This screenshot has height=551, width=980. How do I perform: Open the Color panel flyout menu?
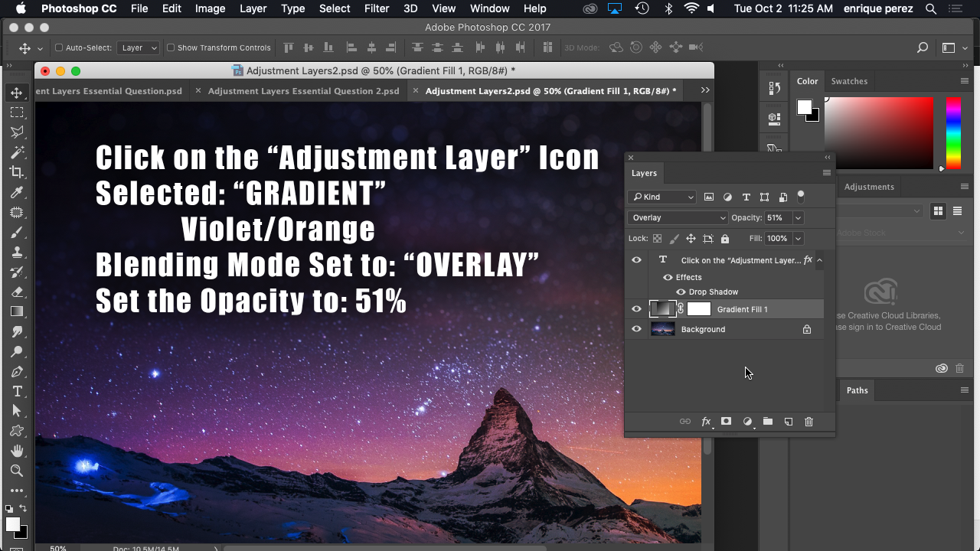965,81
